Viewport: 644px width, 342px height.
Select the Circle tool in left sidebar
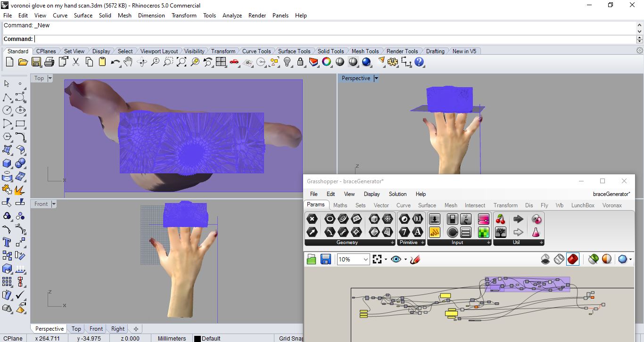7,110
